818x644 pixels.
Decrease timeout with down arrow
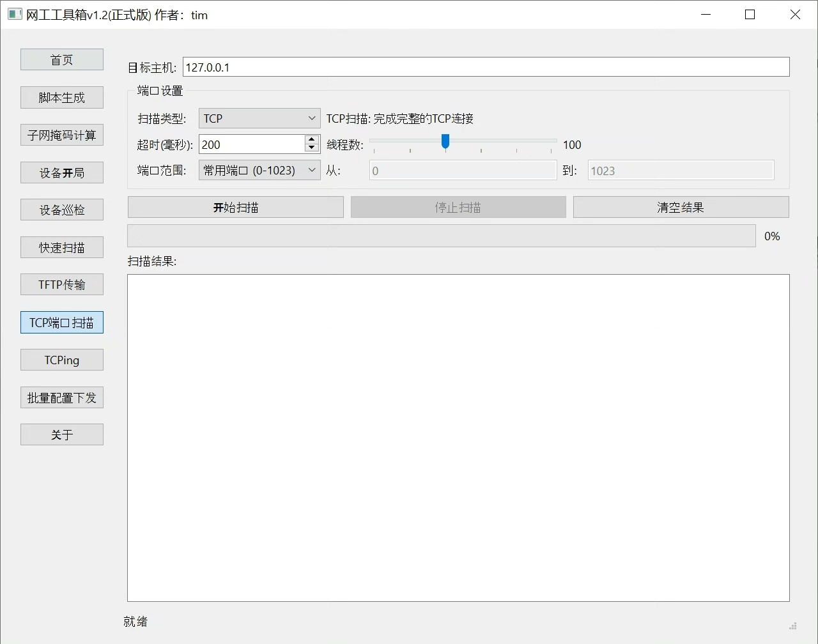311,148
